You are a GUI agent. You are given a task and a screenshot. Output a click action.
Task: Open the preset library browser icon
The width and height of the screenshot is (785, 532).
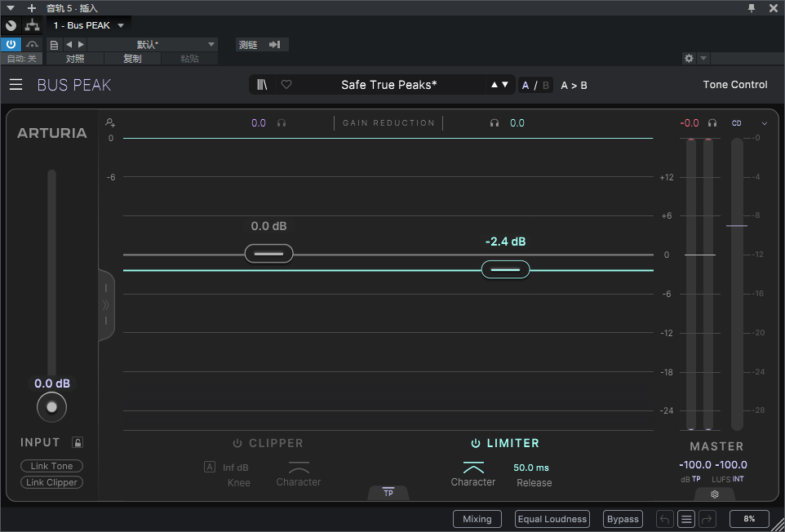(x=262, y=85)
